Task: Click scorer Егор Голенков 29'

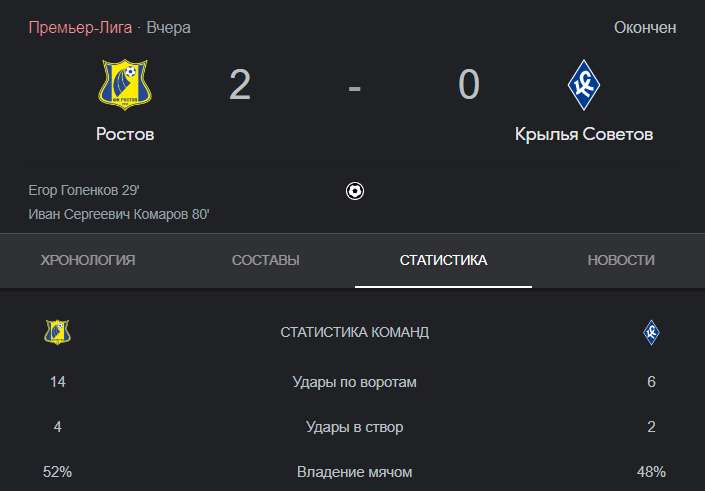Action: click(84, 190)
